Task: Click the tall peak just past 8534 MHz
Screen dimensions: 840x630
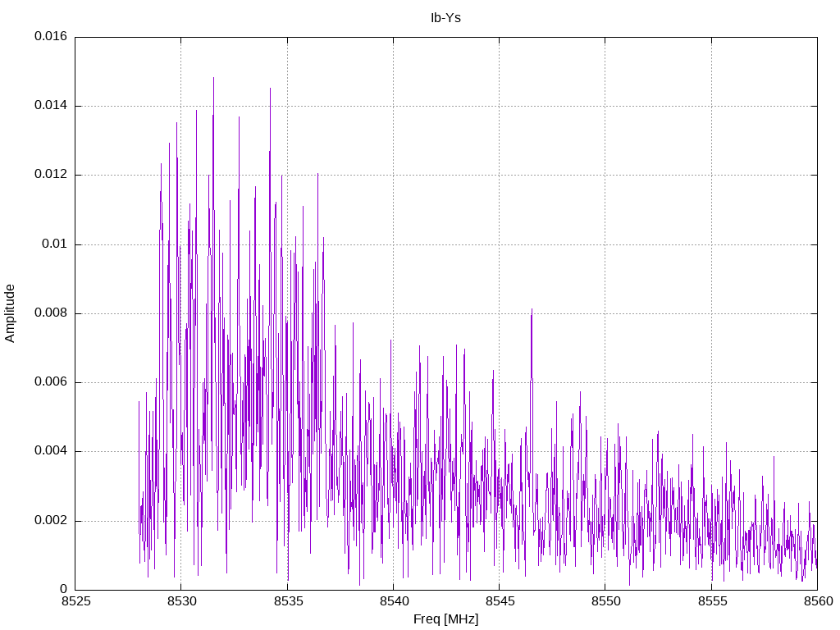Action: (270, 89)
